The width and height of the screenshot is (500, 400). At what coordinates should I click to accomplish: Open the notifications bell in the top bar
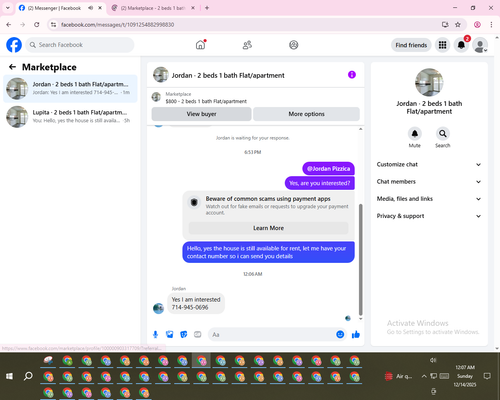click(x=461, y=45)
